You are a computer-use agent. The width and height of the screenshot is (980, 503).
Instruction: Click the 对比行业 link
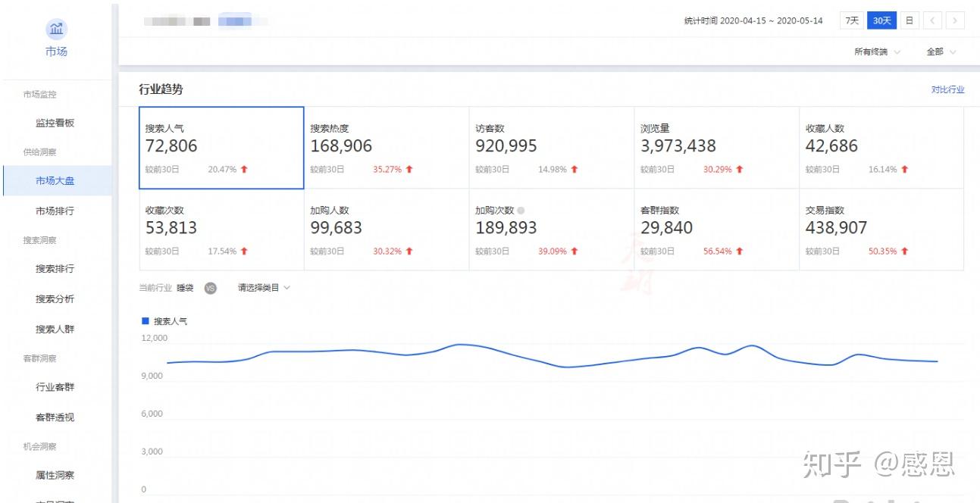click(948, 89)
